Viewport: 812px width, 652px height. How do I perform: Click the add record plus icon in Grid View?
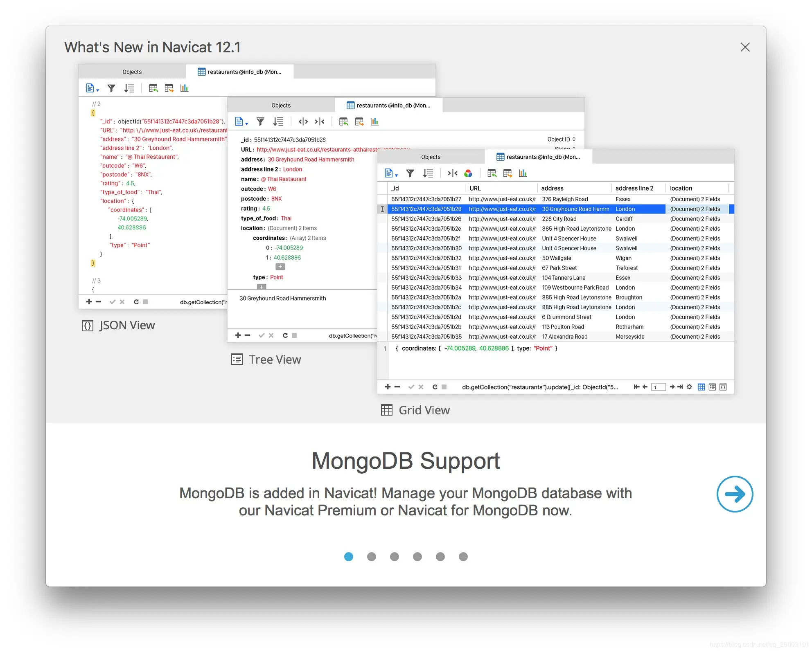pos(388,387)
